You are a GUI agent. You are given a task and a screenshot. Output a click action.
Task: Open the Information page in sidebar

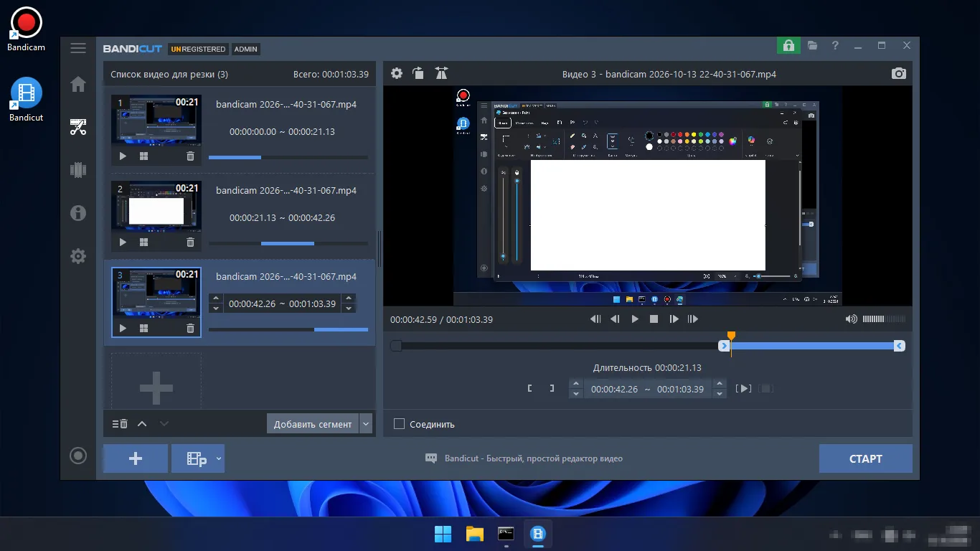click(x=78, y=213)
